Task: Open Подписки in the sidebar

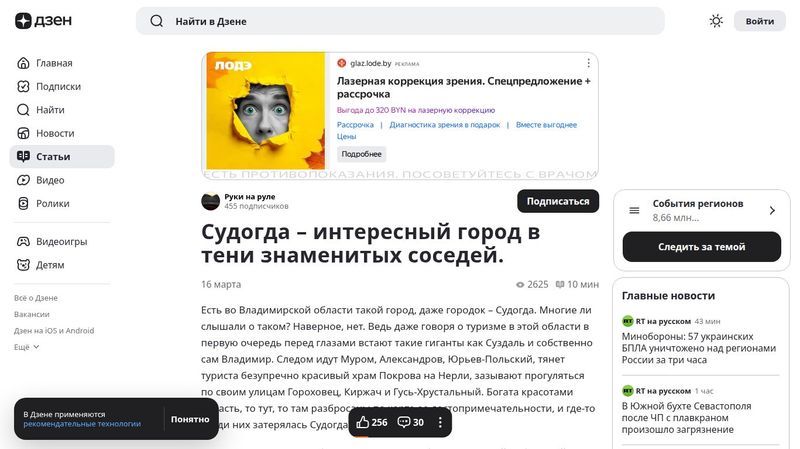Action: (58, 87)
